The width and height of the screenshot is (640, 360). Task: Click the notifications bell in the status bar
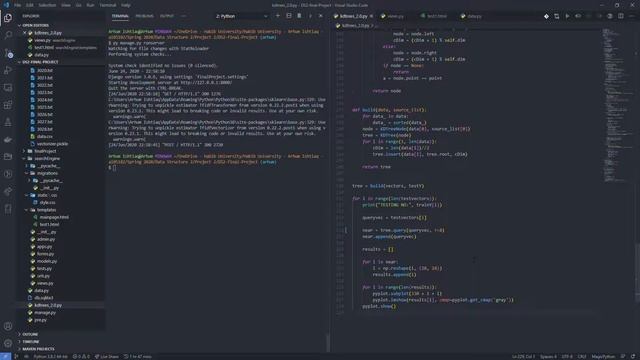(633, 356)
